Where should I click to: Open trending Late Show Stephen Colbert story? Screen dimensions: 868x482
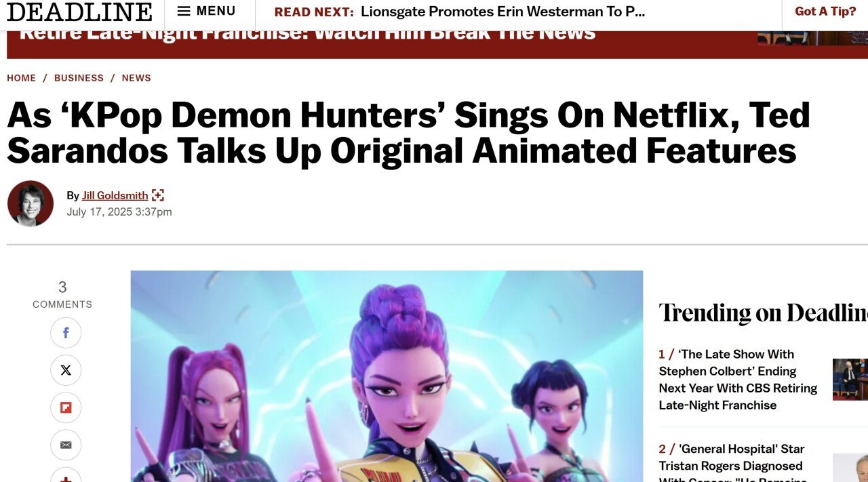(738, 380)
